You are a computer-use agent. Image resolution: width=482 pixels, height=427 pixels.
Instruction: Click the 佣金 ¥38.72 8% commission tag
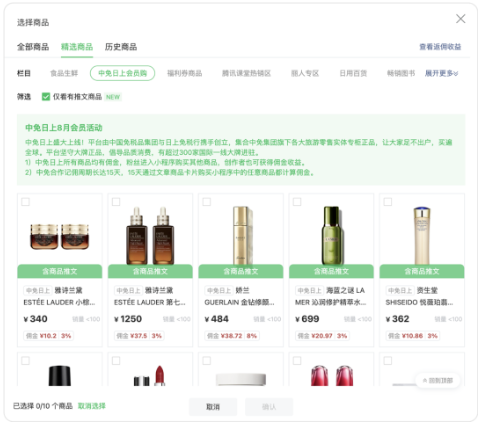point(232,336)
